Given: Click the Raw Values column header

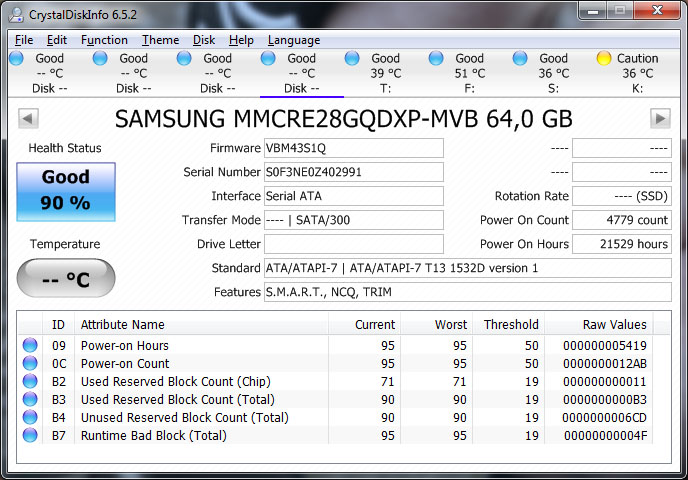Looking at the screenshot, I should (598, 325).
